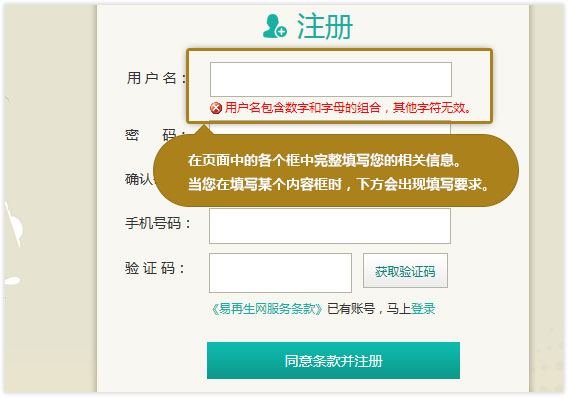The width and height of the screenshot is (569, 398).
Task: Click the 获取验证码 button
Action: 405,271
